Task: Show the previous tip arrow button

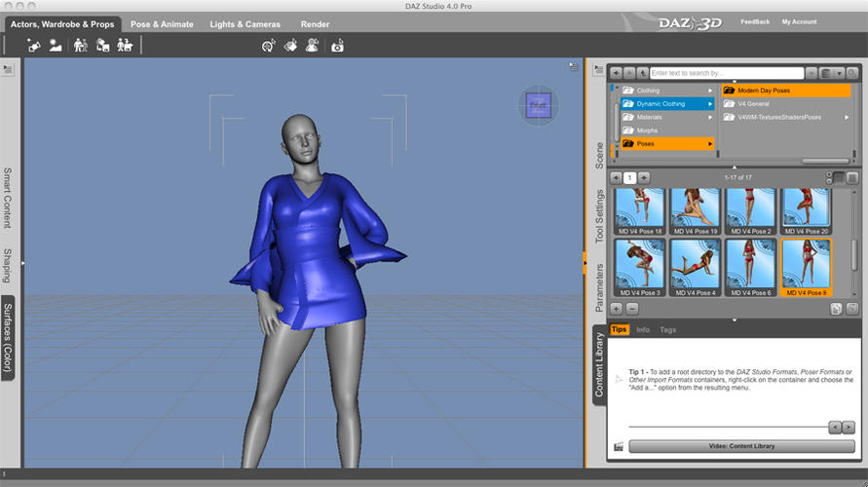Action: pos(835,428)
